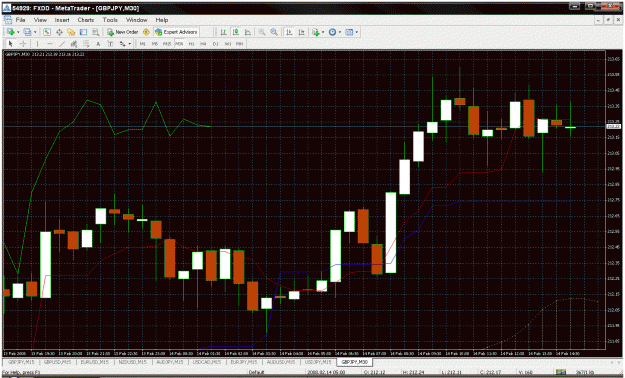This screenshot has height=378, width=625.
Task: Show the Market Watch window
Action: tap(47, 32)
